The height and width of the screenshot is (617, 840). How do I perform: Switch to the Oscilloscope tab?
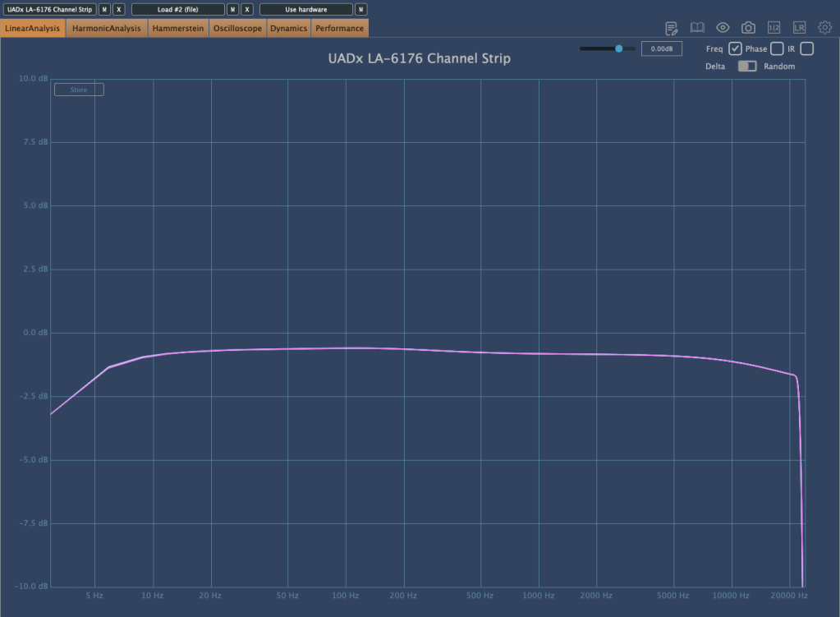[237, 29]
